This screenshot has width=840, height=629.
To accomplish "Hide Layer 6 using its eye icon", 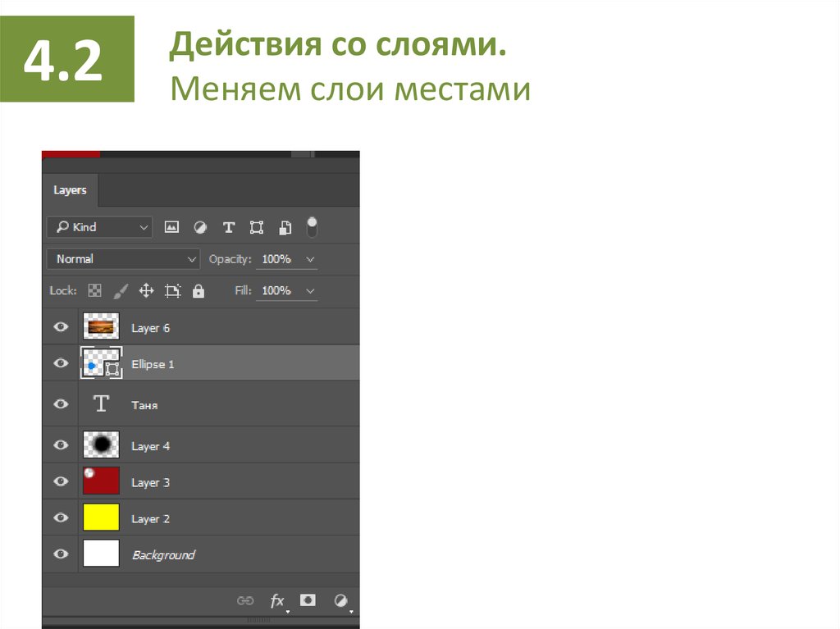I will pyautogui.click(x=61, y=327).
